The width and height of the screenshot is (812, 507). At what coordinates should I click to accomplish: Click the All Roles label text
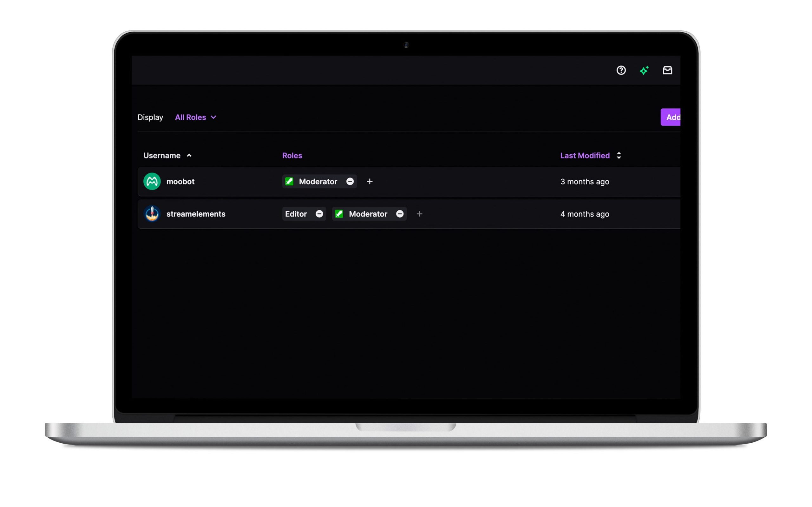click(191, 118)
